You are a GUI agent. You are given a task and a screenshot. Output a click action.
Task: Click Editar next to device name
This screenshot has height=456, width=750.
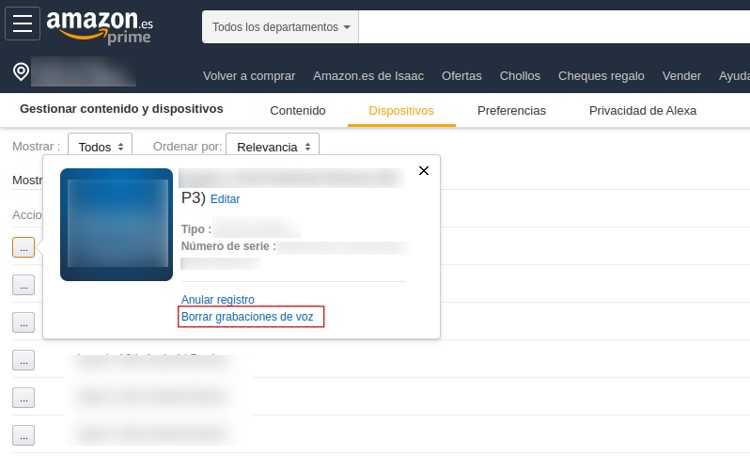click(225, 199)
